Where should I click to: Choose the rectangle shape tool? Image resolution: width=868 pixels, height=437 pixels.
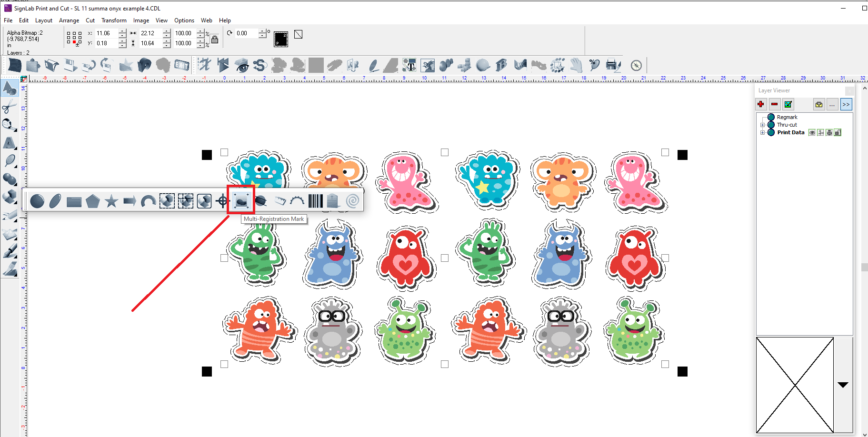(x=74, y=202)
